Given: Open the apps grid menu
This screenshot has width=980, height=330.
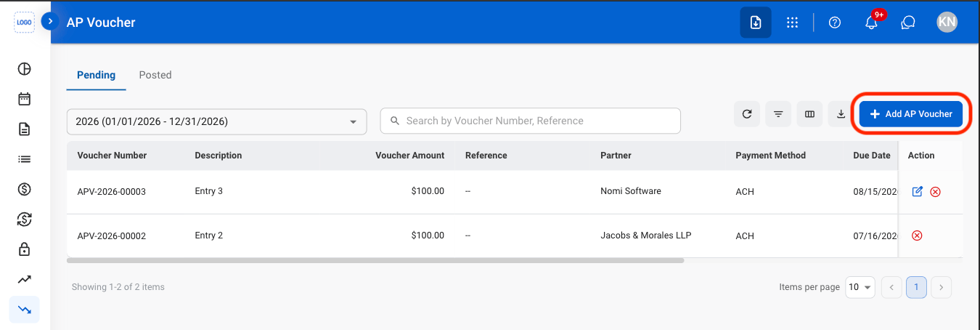Looking at the screenshot, I should tap(793, 23).
